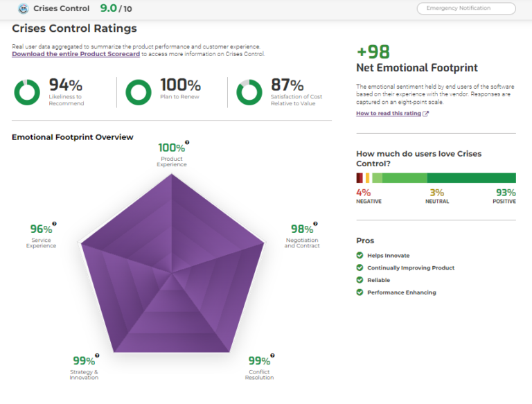Click the Helps Innovate green checkmark

click(x=360, y=256)
